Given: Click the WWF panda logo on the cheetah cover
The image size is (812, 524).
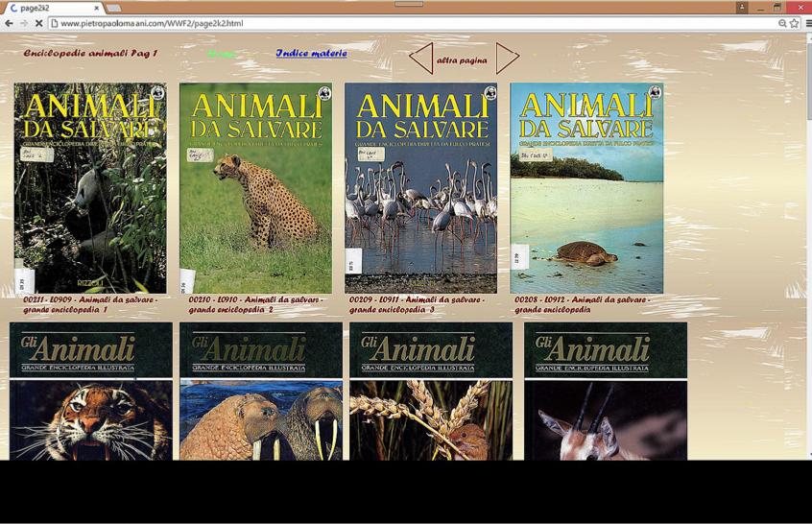Looking at the screenshot, I should 324,93.
